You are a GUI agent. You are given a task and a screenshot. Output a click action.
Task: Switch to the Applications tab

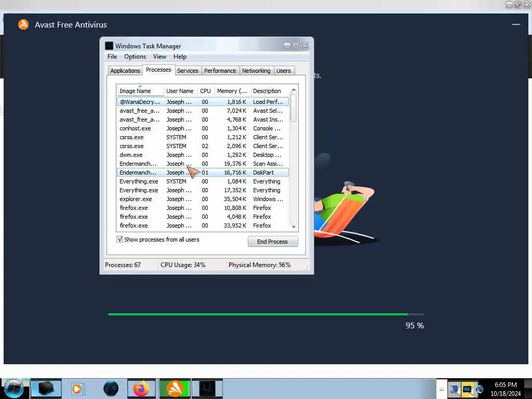125,71
